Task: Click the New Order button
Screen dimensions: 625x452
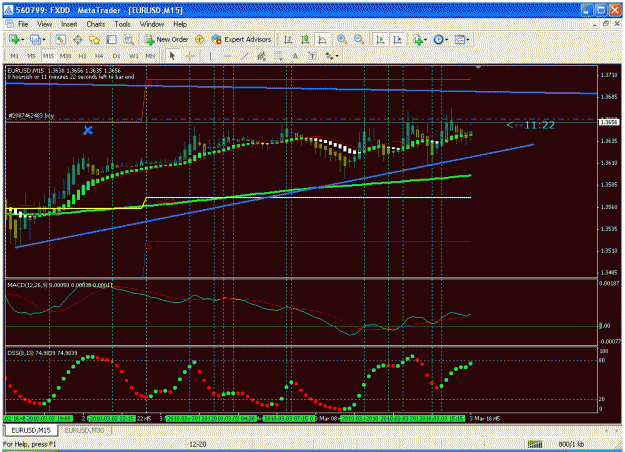Action: (167, 39)
